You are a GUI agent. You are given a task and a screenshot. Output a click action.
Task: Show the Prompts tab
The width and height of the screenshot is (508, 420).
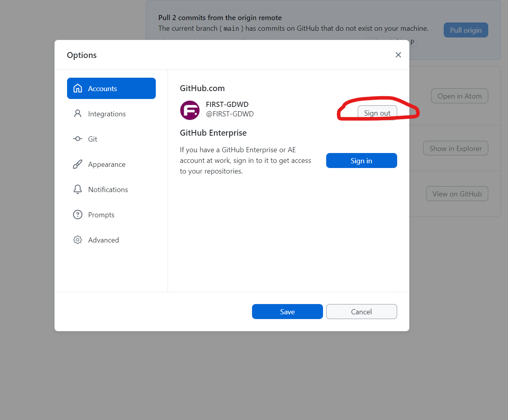(x=111, y=215)
